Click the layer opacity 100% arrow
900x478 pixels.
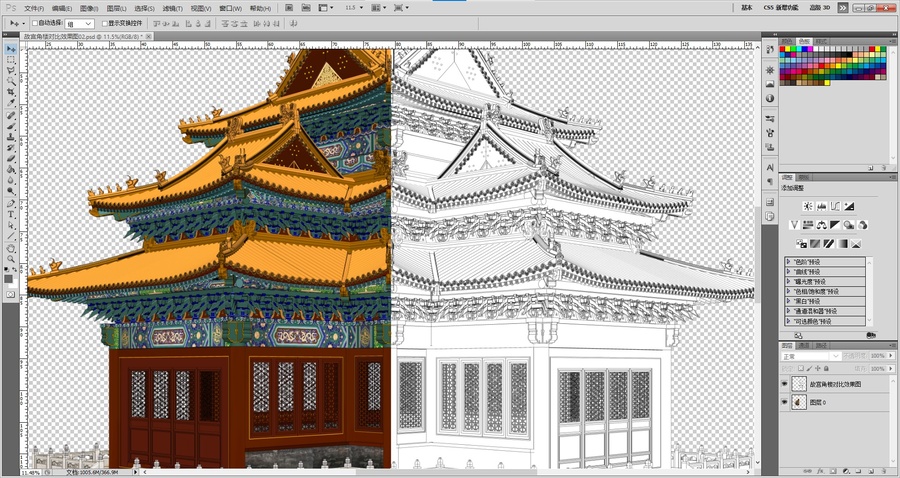tap(890, 356)
